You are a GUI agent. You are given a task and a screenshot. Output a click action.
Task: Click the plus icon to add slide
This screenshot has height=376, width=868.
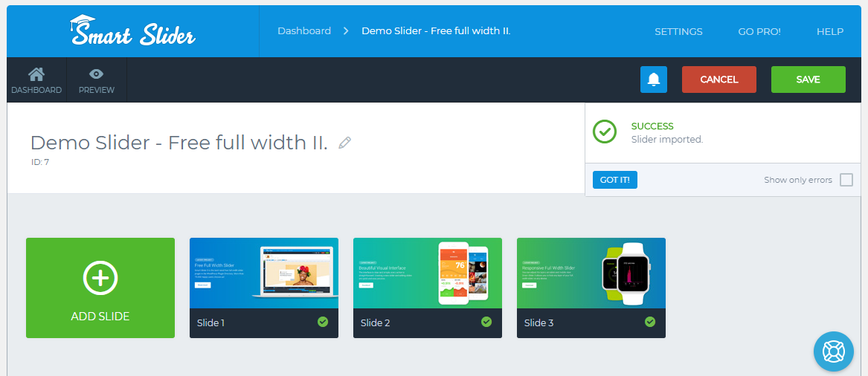[100, 278]
